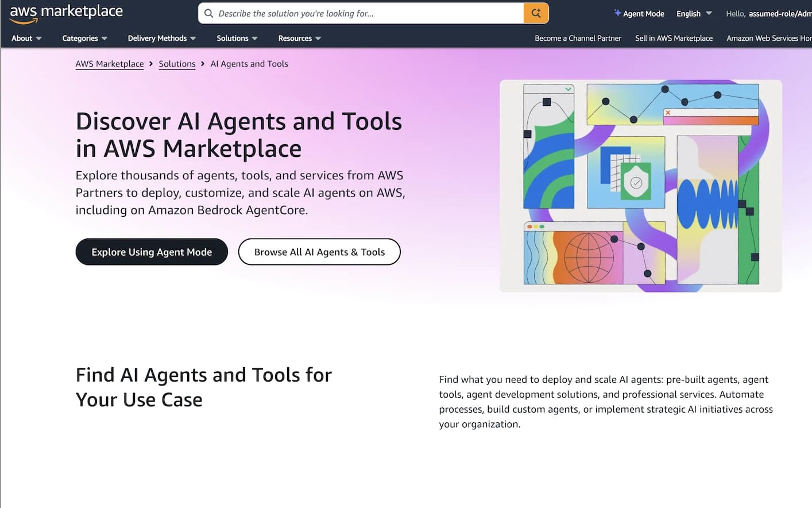Click the Agent Mode link
This screenshot has width=812, height=508.
tap(639, 14)
